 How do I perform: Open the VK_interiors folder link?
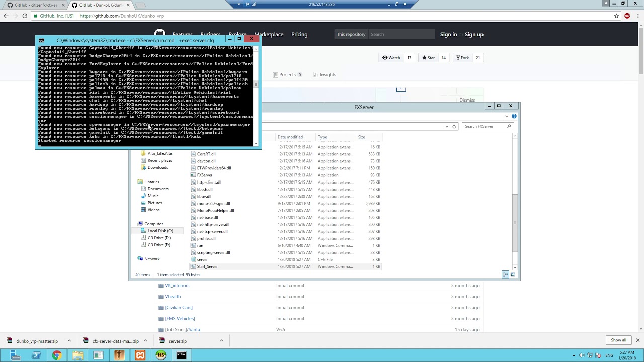click(177, 285)
